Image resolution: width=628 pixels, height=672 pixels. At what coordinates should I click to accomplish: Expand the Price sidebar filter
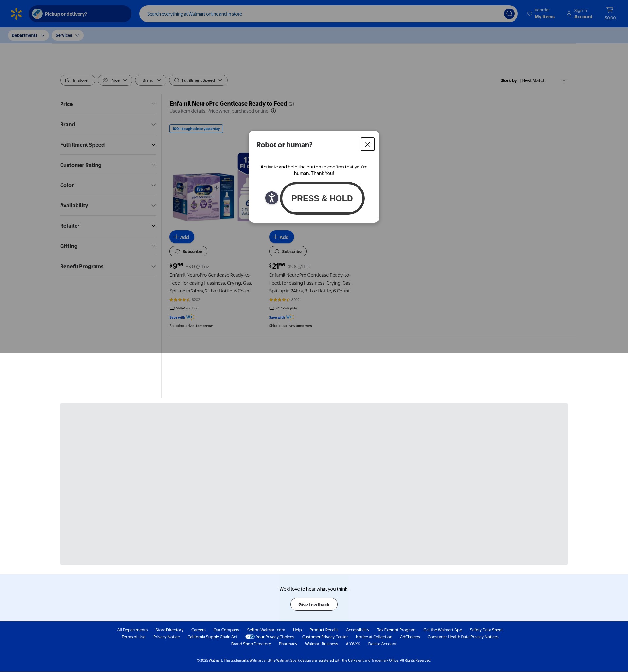[x=108, y=104]
